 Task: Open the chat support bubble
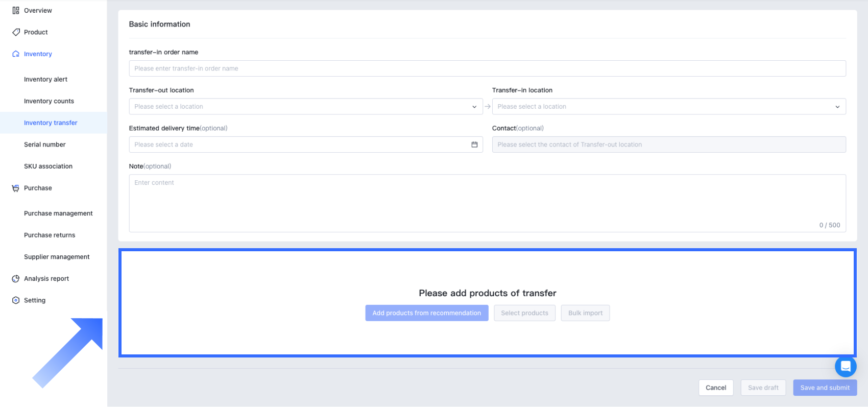pos(846,366)
